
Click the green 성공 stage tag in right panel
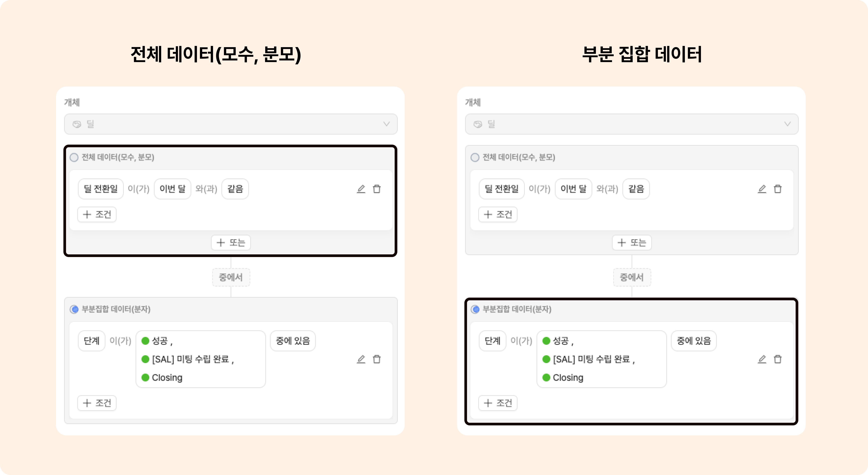pos(558,341)
